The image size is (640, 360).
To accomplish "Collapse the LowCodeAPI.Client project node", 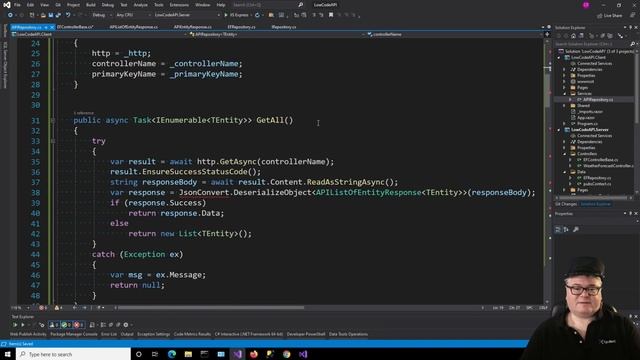I will 559,58.
